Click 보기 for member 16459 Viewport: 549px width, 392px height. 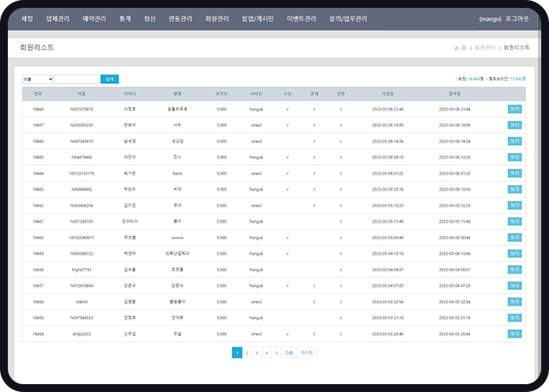click(514, 254)
